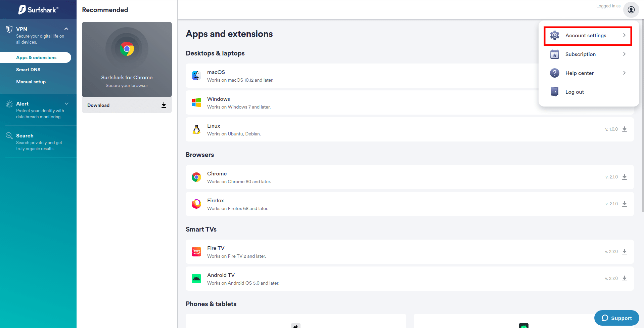This screenshot has height=328, width=644.
Task: Click the Search magnifier icon in sidebar
Action: pyautogui.click(x=9, y=136)
